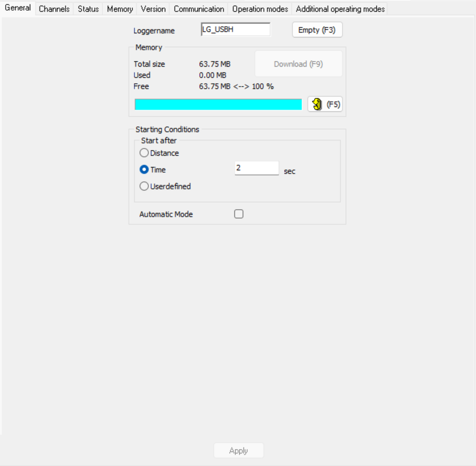The width and height of the screenshot is (476, 466).
Task: Select the Distance radio button
Action: (x=144, y=153)
